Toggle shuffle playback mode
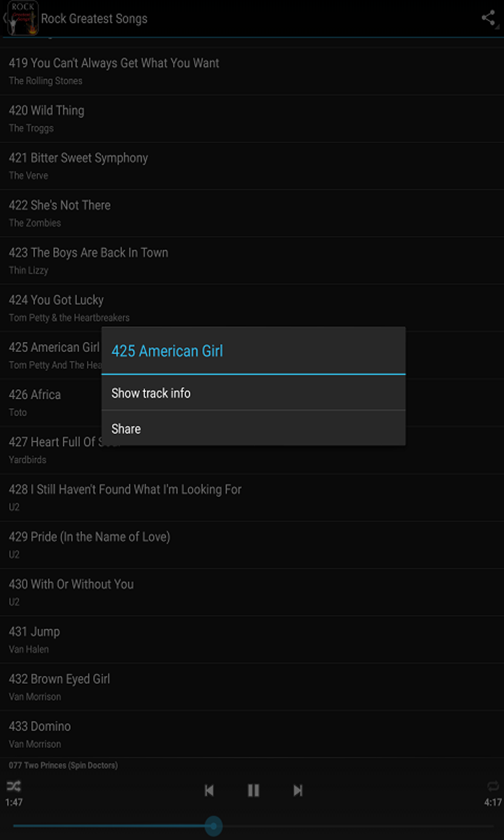The width and height of the screenshot is (504, 840). [x=14, y=786]
